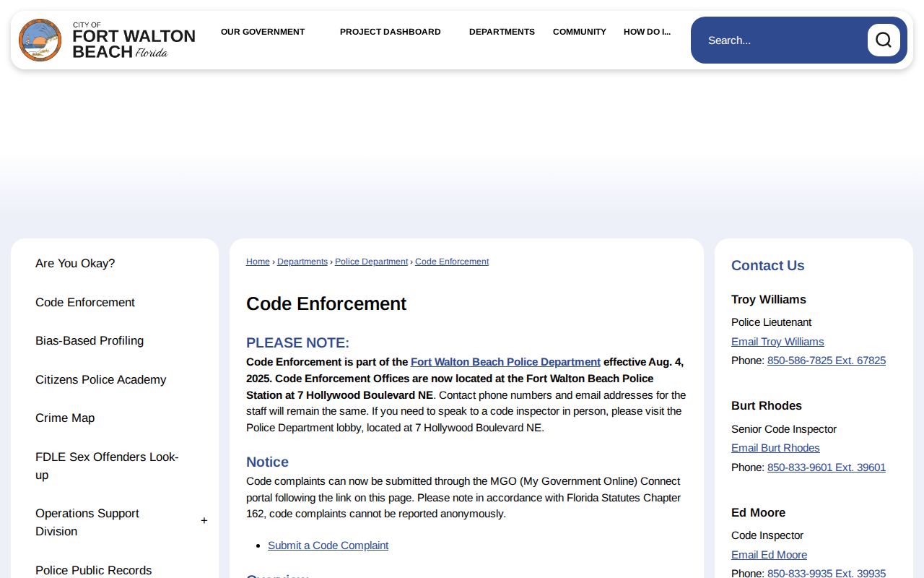This screenshot has width=924, height=578.
Task: Open the How Do I... menu
Action: pyautogui.click(x=647, y=32)
